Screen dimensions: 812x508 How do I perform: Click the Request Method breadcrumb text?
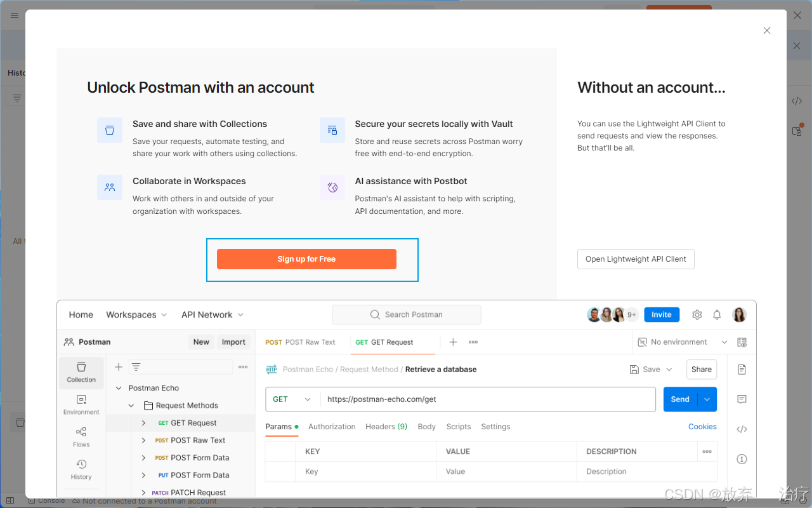369,370
